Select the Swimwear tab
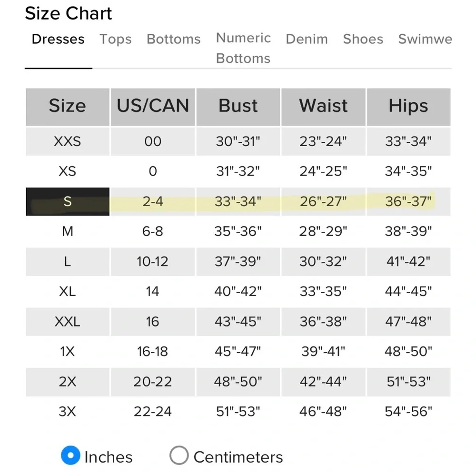The width and height of the screenshot is (476, 476). [x=425, y=39]
